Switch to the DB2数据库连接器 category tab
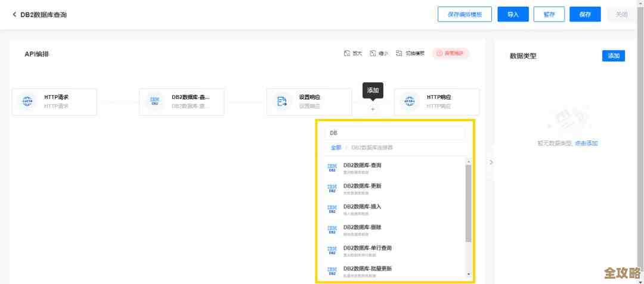Screen dimensions: 644x284 click(371, 148)
